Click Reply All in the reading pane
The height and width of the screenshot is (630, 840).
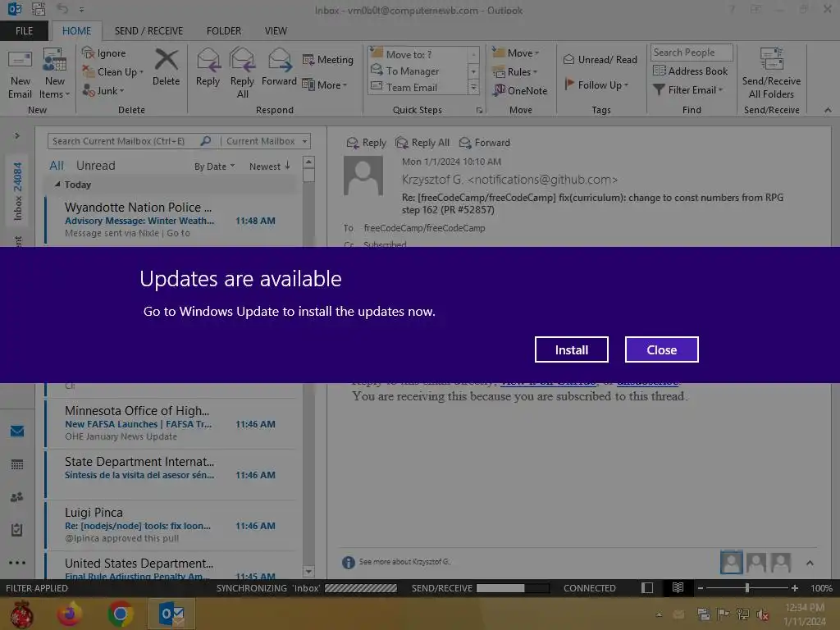[422, 143]
